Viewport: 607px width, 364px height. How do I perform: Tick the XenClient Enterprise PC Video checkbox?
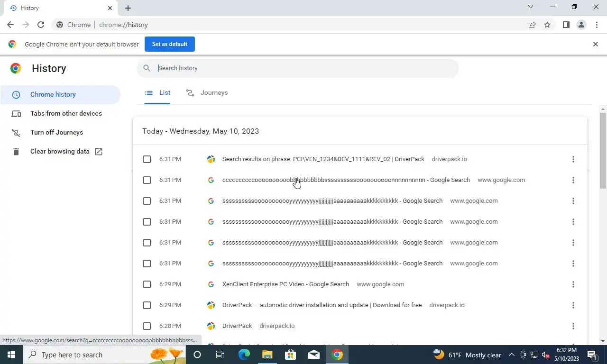pyautogui.click(x=147, y=284)
